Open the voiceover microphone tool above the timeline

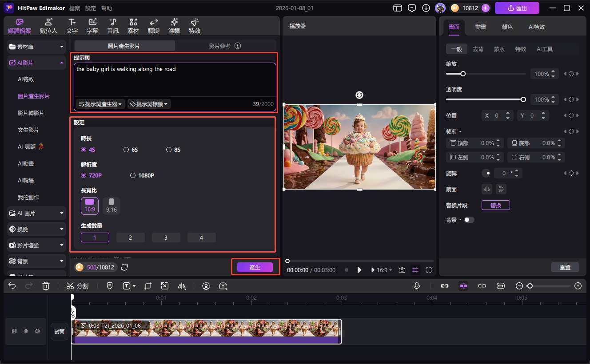click(x=417, y=286)
